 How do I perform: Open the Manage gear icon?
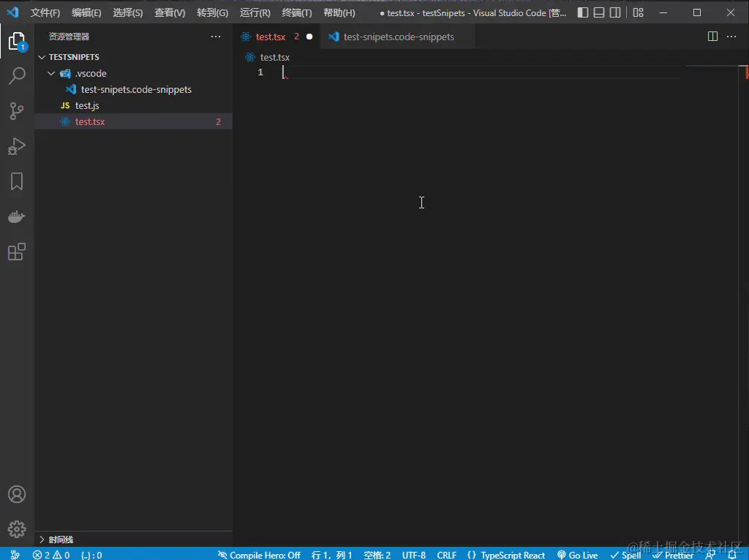(17, 529)
